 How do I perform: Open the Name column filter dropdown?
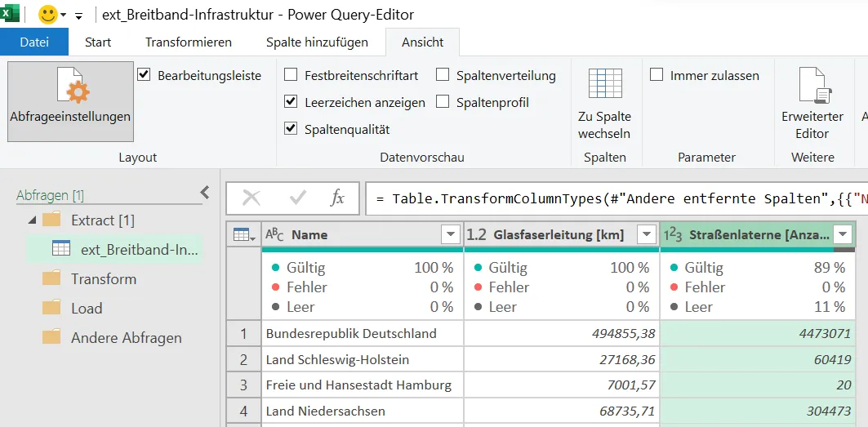451,235
